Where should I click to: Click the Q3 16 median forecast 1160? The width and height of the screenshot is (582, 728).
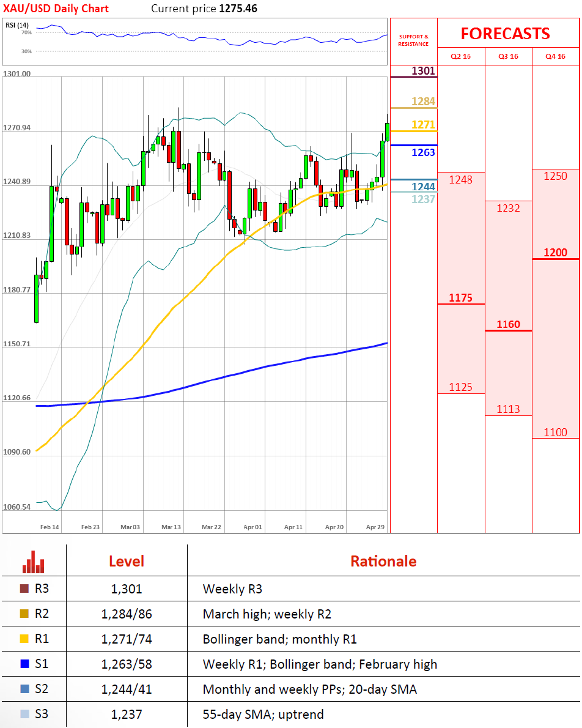coord(508,324)
